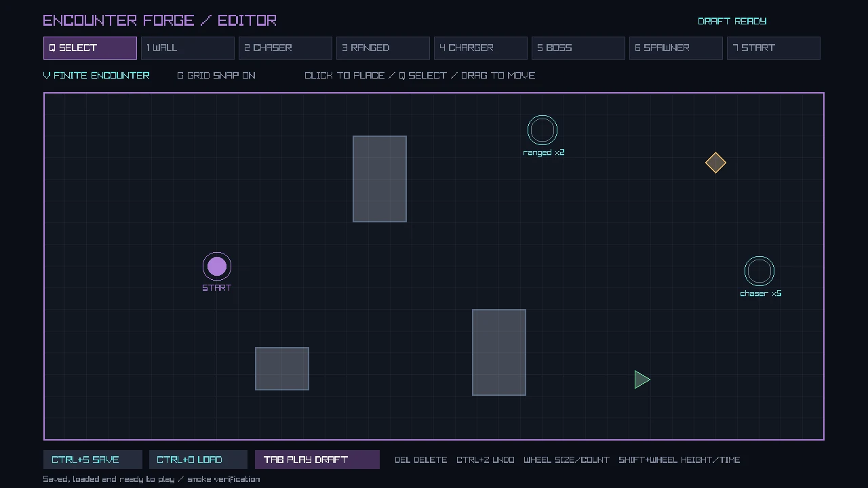Viewport: 868px width, 488px height.
Task: Select the purple START marker on the canvas
Action: click(217, 267)
